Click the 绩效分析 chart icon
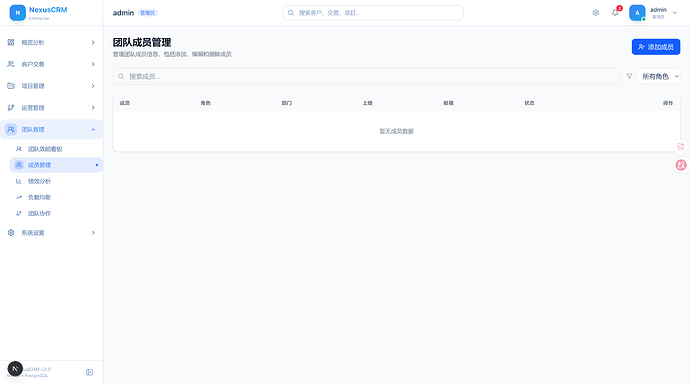The height and width of the screenshot is (384, 690). [x=18, y=181]
